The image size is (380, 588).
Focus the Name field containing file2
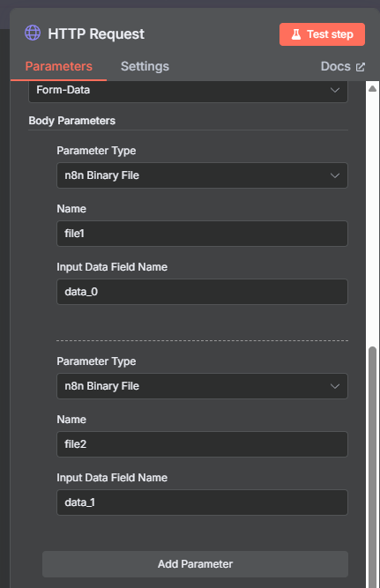pyautogui.click(x=202, y=444)
